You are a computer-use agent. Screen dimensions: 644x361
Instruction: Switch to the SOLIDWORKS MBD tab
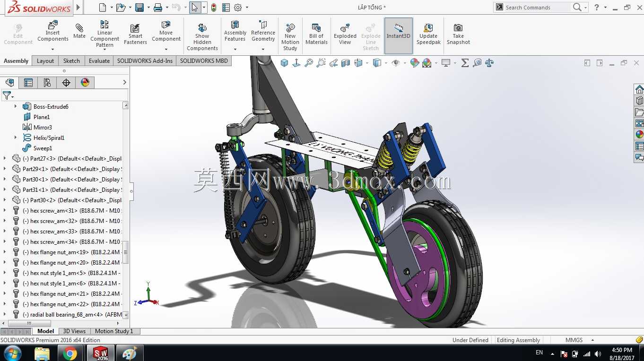coord(204,61)
